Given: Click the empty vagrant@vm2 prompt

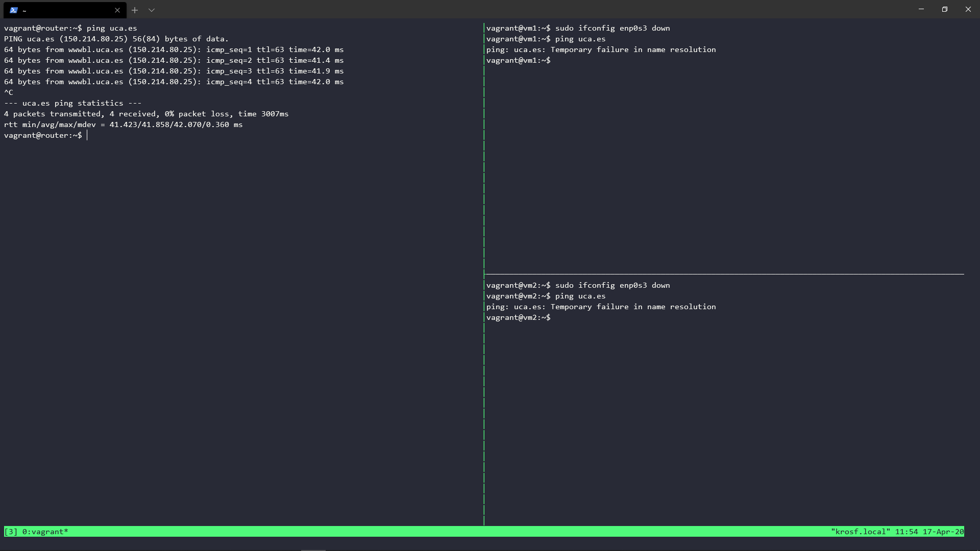Looking at the screenshot, I should [519, 317].
